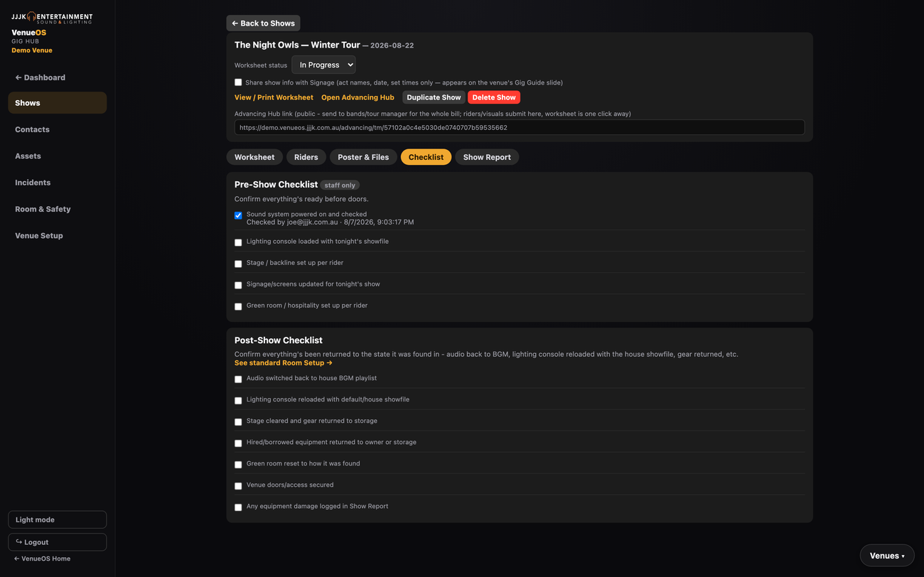This screenshot has height=577, width=924.
Task: Click 'Checked by joe@jjjk.com.au' timestamp text
Action: 330,222
